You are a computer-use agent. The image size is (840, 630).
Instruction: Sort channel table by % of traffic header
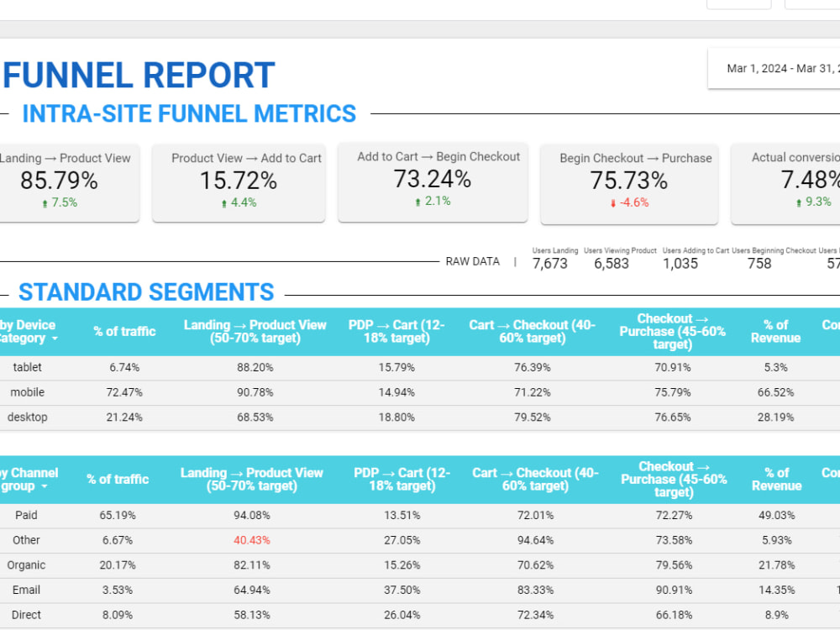pyautogui.click(x=118, y=480)
